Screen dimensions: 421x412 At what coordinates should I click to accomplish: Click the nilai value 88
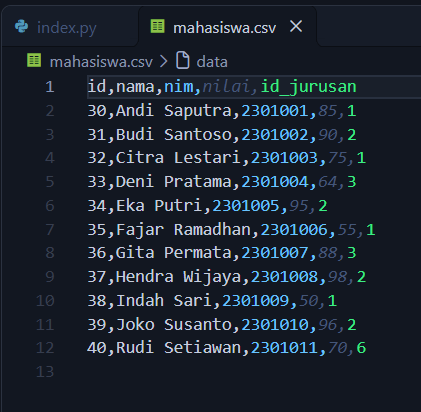[328, 253]
